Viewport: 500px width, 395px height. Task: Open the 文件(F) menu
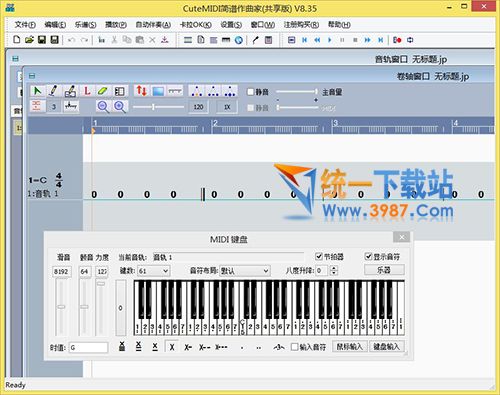(x=25, y=25)
